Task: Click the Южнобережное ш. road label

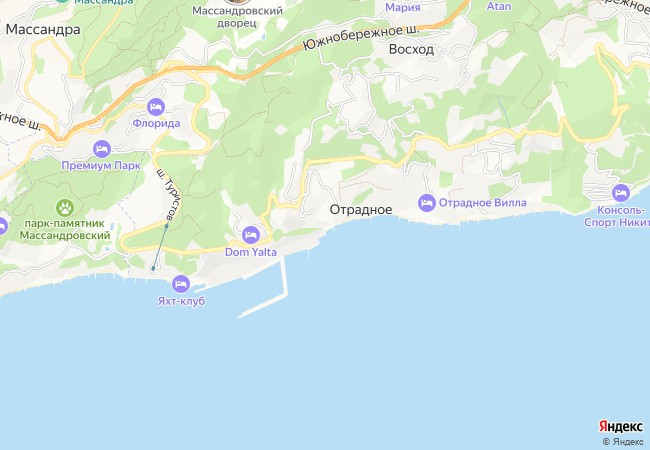Action: click(361, 37)
